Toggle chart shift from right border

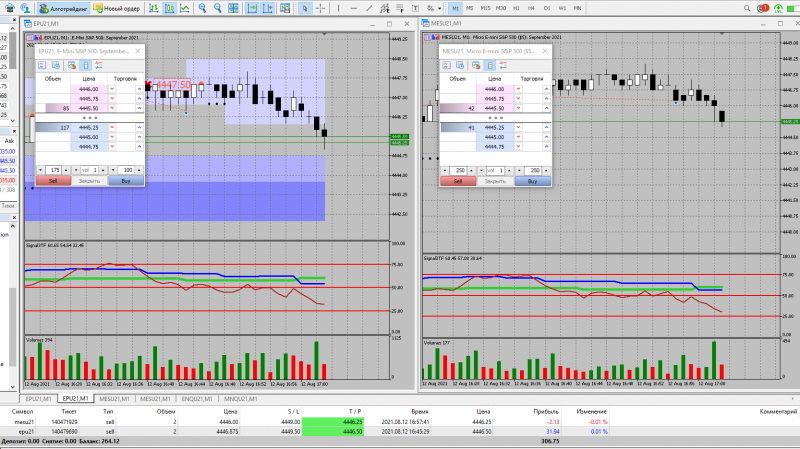(268, 8)
